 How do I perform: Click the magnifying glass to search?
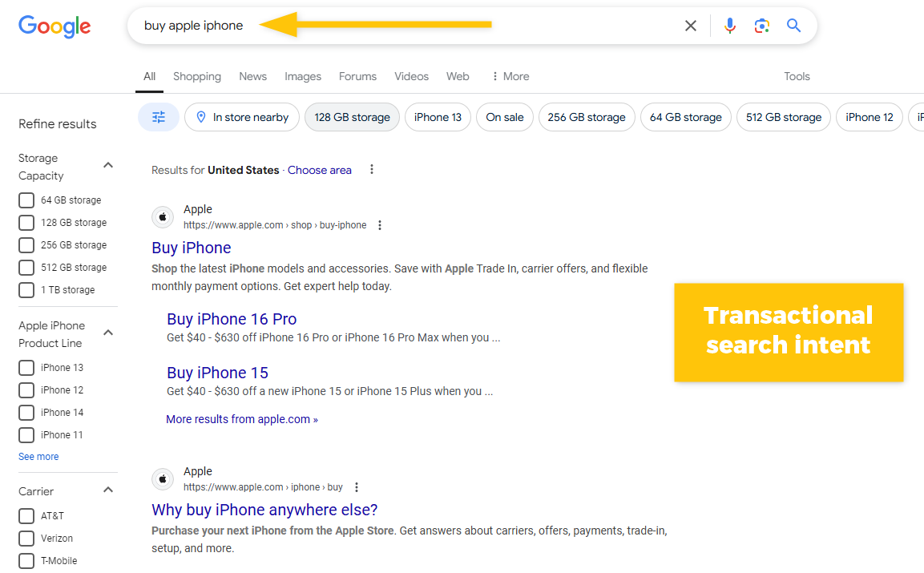click(x=793, y=25)
